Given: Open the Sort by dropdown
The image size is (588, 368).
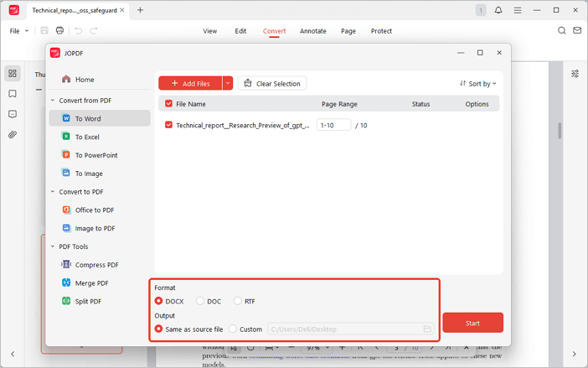Looking at the screenshot, I should click(x=477, y=83).
